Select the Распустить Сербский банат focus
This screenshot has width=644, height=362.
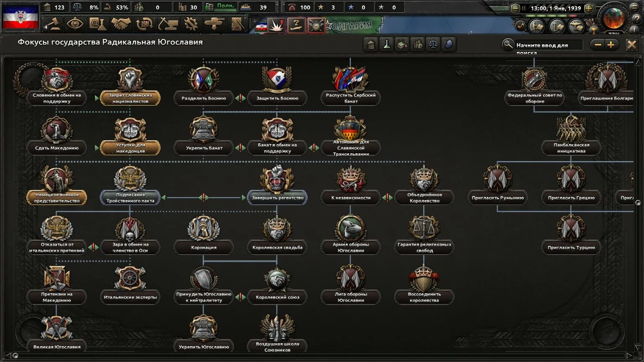coord(351,98)
